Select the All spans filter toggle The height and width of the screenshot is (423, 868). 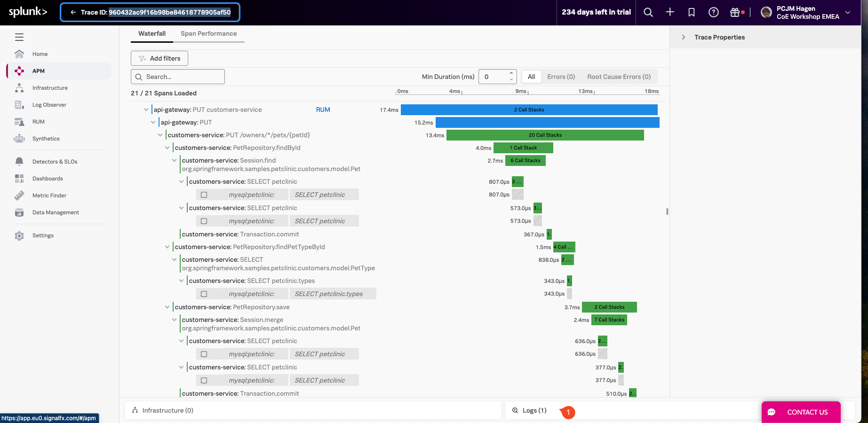pos(531,77)
